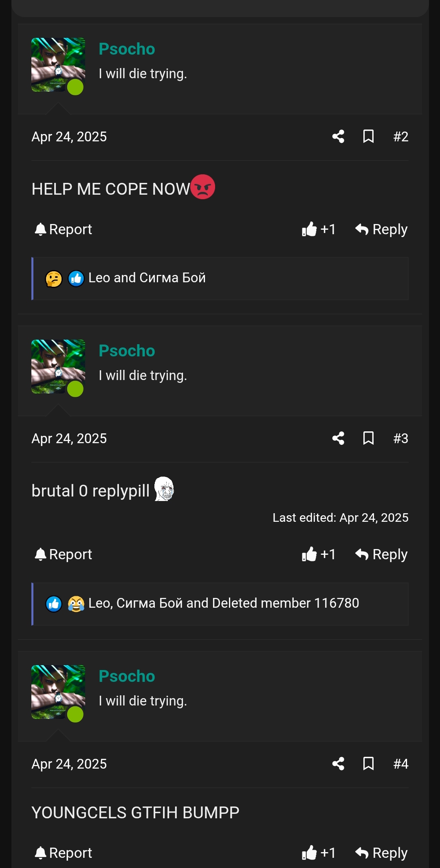Give +1 to the brutal 0 replypill post
This screenshot has width=440, height=868.
(x=318, y=554)
